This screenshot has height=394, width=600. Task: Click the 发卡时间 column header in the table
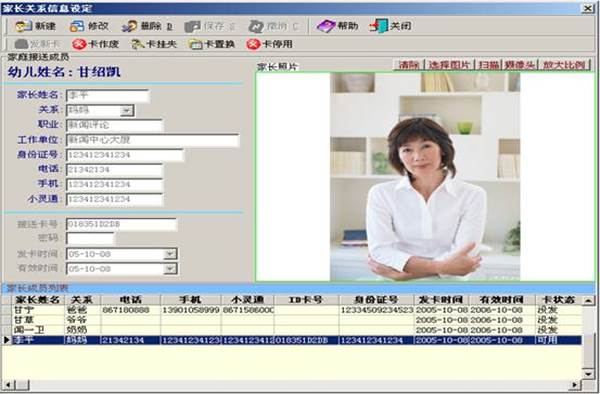441,300
